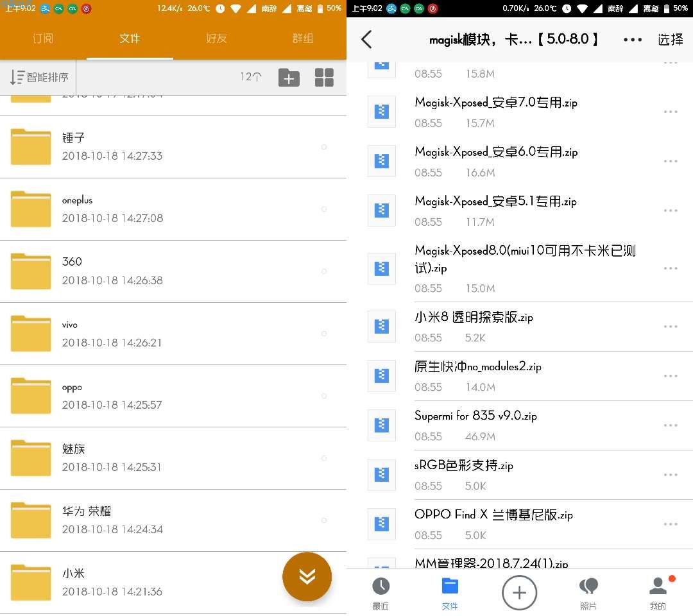Select the 360 folder radio circle
693x616 pixels.
[324, 272]
